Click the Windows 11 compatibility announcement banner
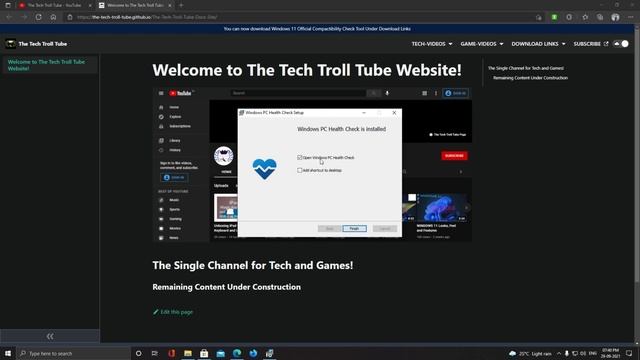The width and height of the screenshot is (640, 360). pyautogui.click(x=317, y=29)
